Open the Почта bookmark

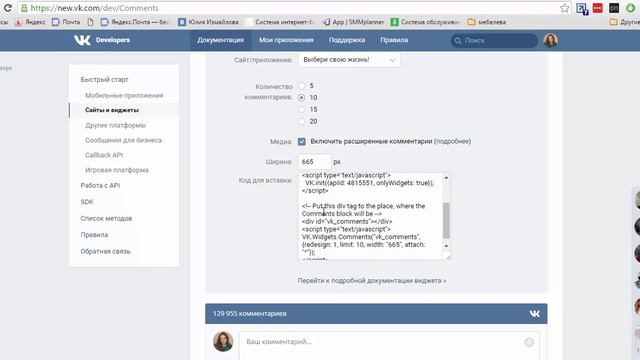(66, 22)
